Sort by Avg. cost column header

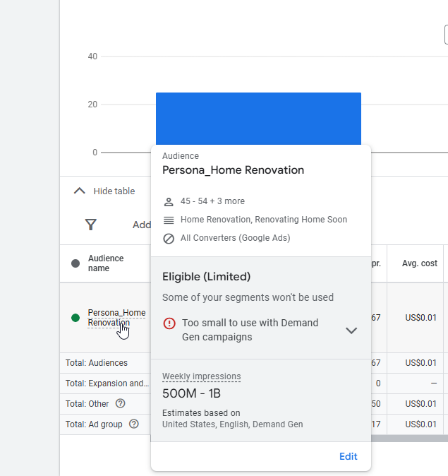click(420, 263)
